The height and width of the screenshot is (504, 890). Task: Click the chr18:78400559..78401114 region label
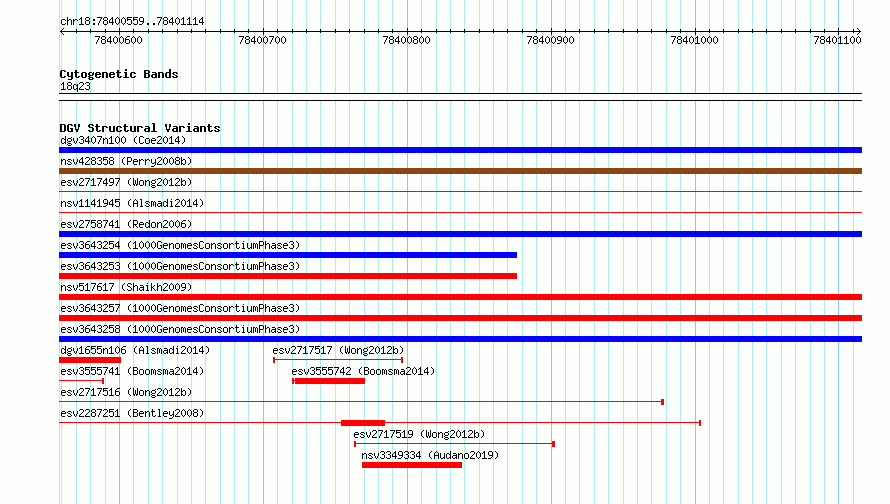132,21
